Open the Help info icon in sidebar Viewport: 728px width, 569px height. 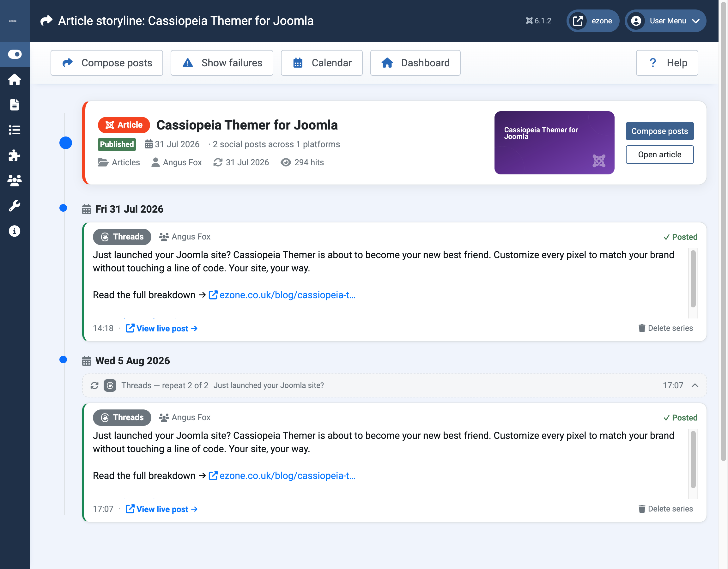(15, 231)
